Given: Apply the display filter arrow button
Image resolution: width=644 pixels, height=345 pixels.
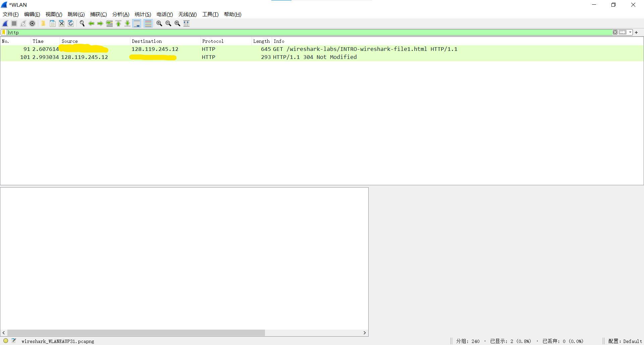Looking at the screenshot, I should point(623,32).
